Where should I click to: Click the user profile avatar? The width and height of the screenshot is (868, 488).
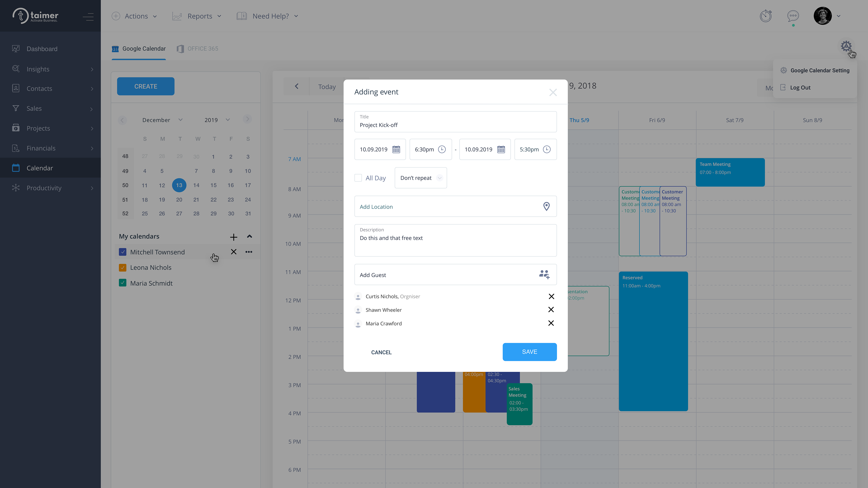823,16
